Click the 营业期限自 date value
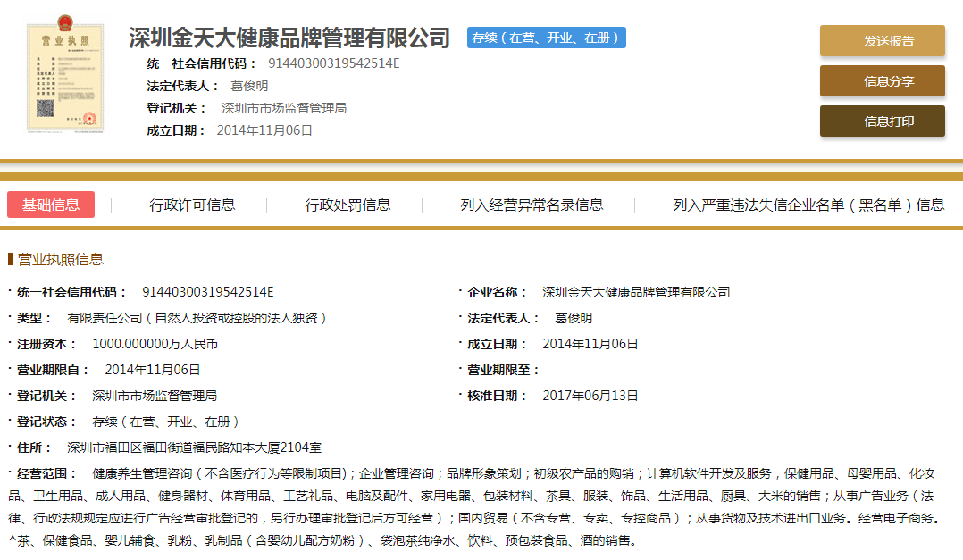The height and width of the screenshot is (560, 963). (152, 370)
